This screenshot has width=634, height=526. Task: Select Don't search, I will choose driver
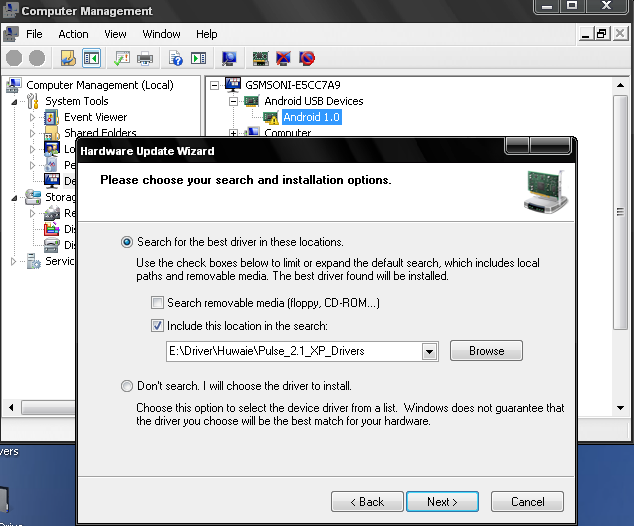[x=127, y=386]
